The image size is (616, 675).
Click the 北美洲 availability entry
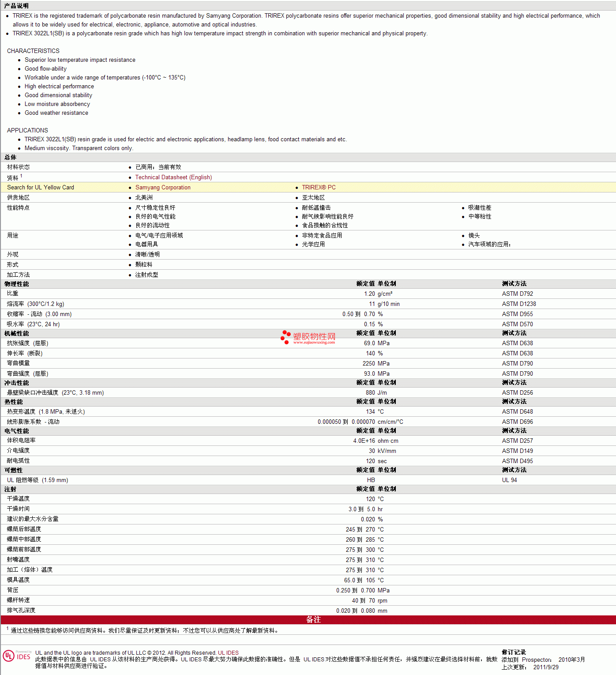click(144, 197)
